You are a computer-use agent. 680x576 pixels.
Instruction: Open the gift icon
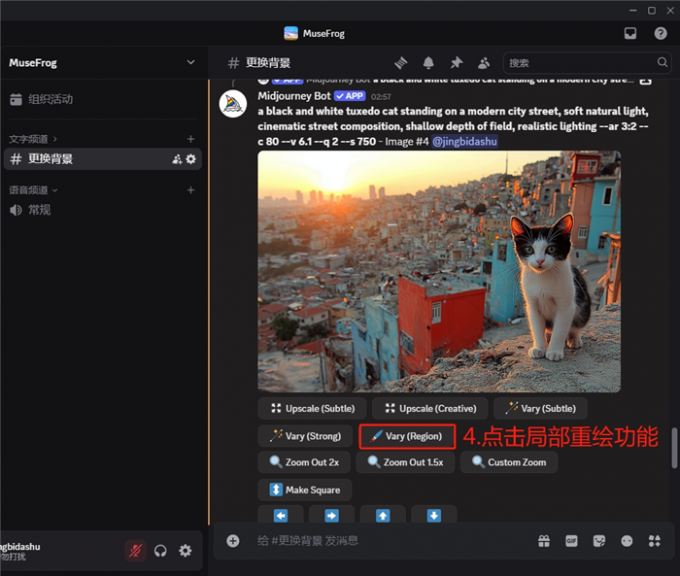(x=544, y=541)
